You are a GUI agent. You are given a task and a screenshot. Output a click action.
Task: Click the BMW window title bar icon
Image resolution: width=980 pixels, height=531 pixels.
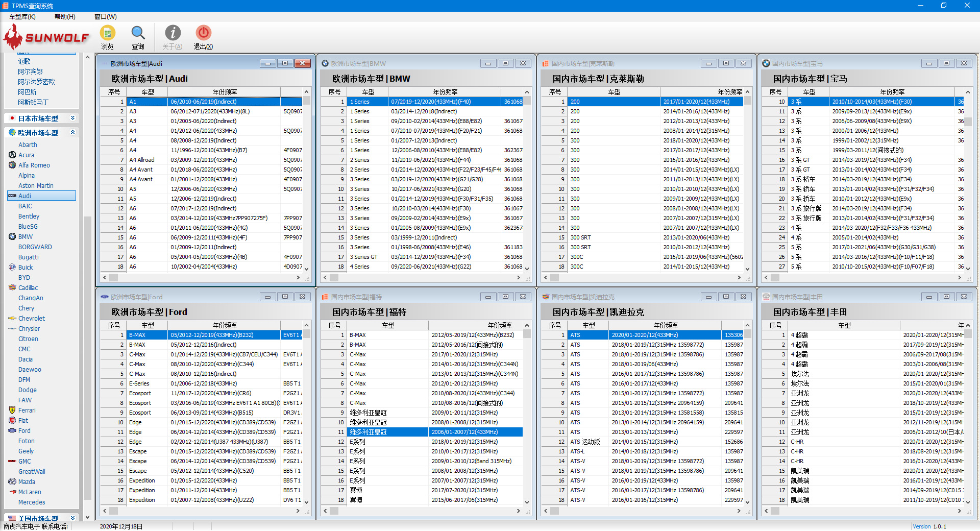tap(325, 63)
